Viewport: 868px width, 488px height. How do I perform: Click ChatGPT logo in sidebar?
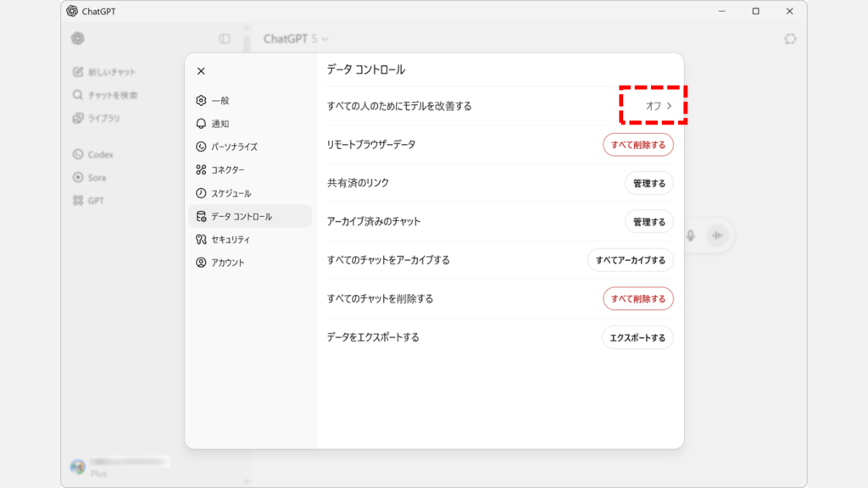point(77,38)
